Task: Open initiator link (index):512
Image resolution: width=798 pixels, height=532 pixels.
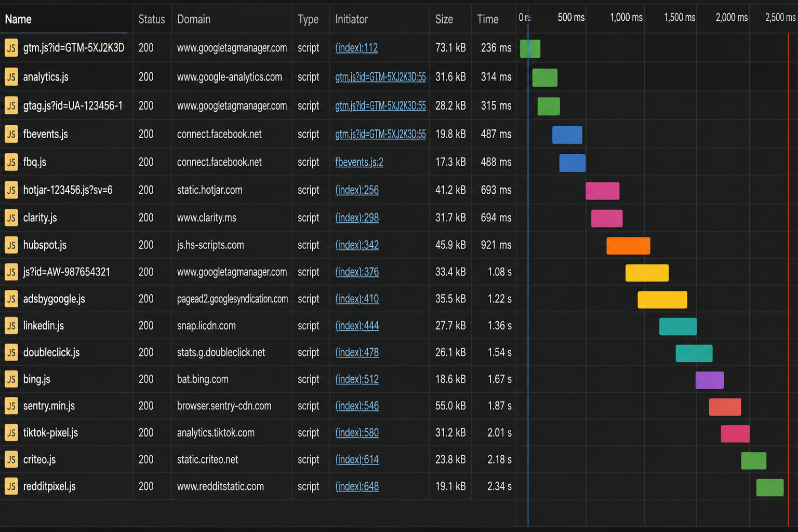Action: 357,379
